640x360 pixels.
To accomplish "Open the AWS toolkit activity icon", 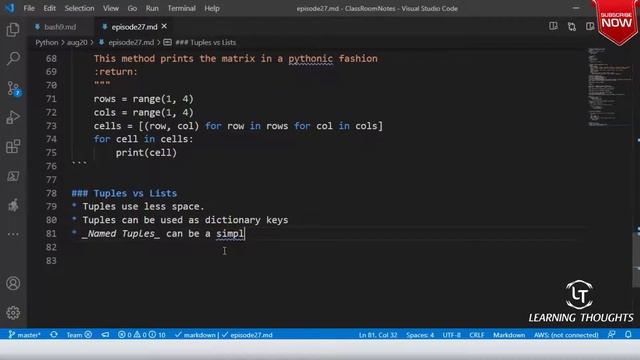I will (13, 205).
